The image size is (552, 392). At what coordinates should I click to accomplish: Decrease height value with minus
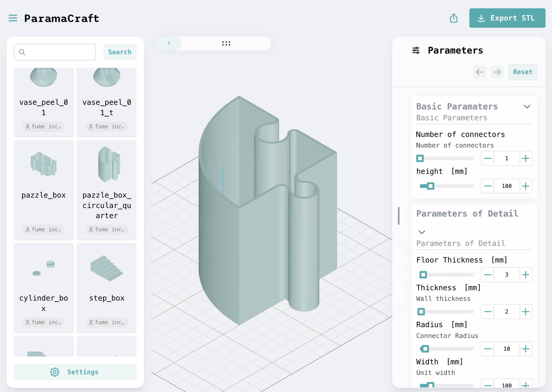pyautogui.click(x=488, y=186)
